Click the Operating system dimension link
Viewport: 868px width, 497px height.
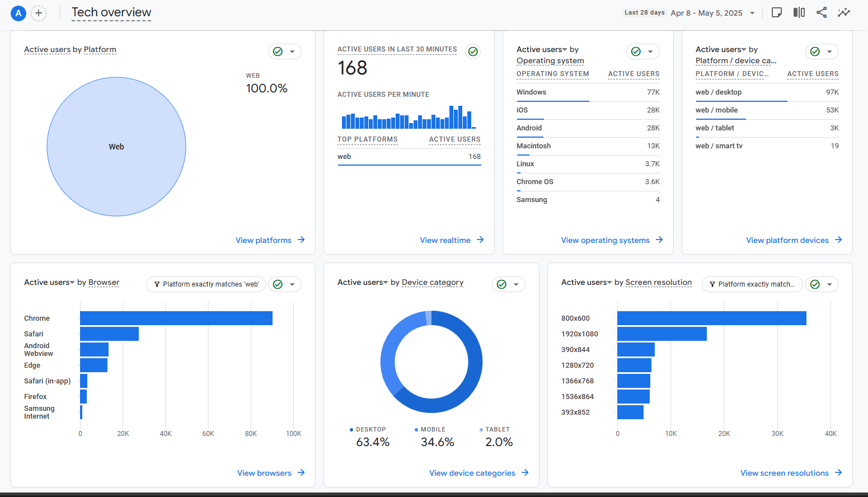(x=550, y=61)
